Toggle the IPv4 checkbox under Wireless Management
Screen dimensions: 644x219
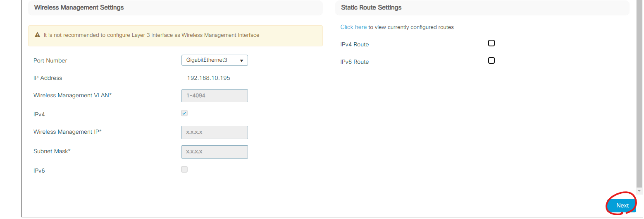tap(184, 113)
